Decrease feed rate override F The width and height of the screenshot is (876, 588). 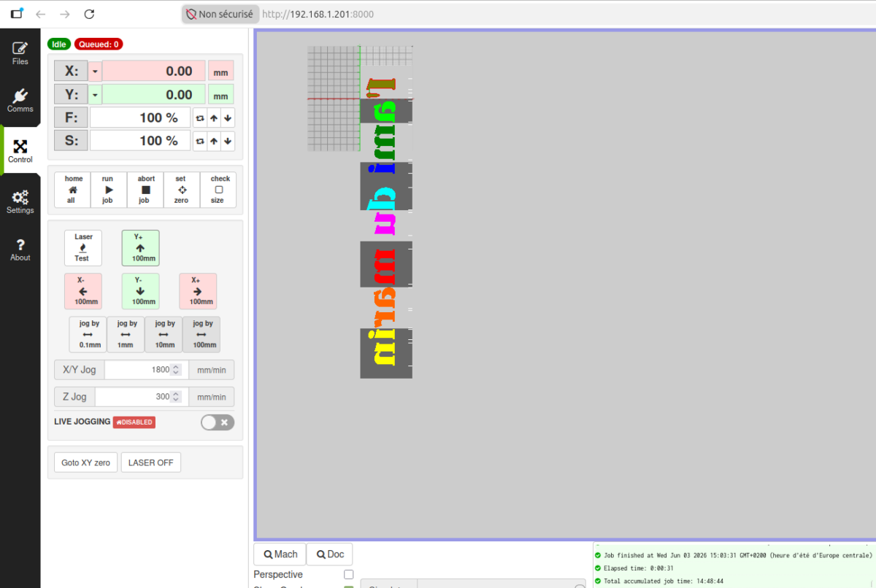(x=228, y=117)
